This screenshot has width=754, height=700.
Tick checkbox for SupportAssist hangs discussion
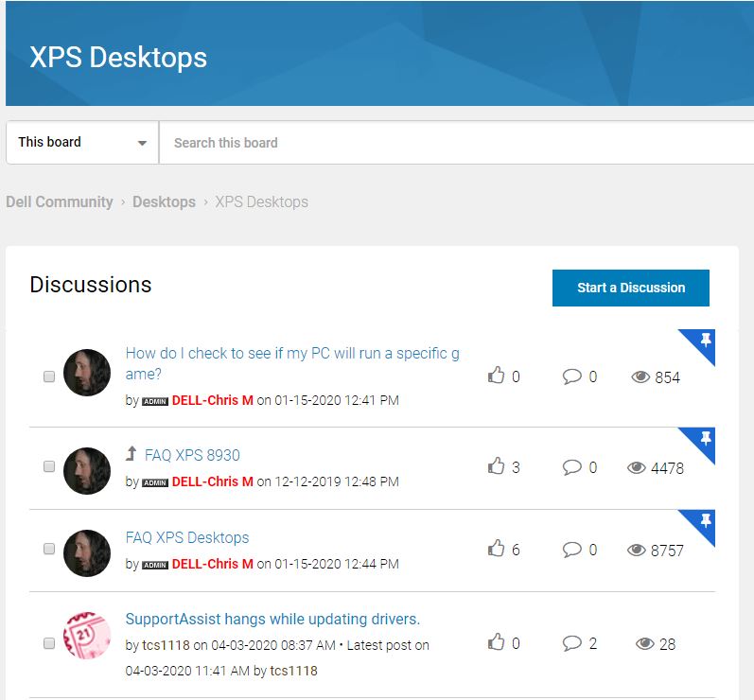pos(49,643)
